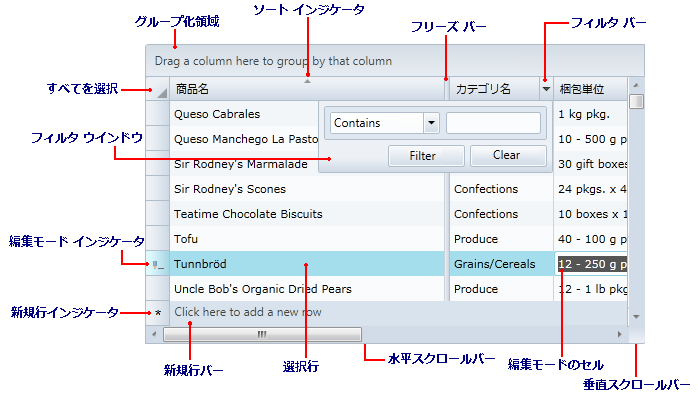Select the Sir Rodney's Marmalade cell
The height and width of the screenshot is (397, 698).
pos(244,164)
